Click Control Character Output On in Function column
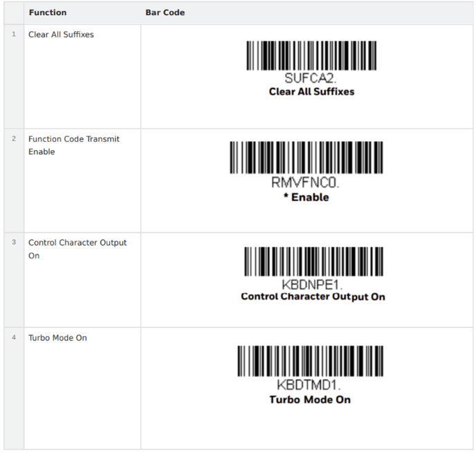Image resolution: width=476 pixels, height=453 pixels. pyautogui.click(x=77, y=249)
